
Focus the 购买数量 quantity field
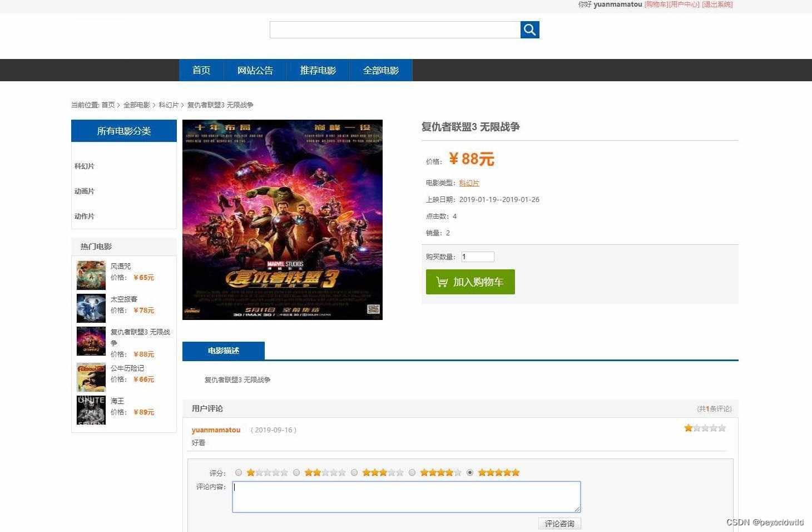click(478, 257)
